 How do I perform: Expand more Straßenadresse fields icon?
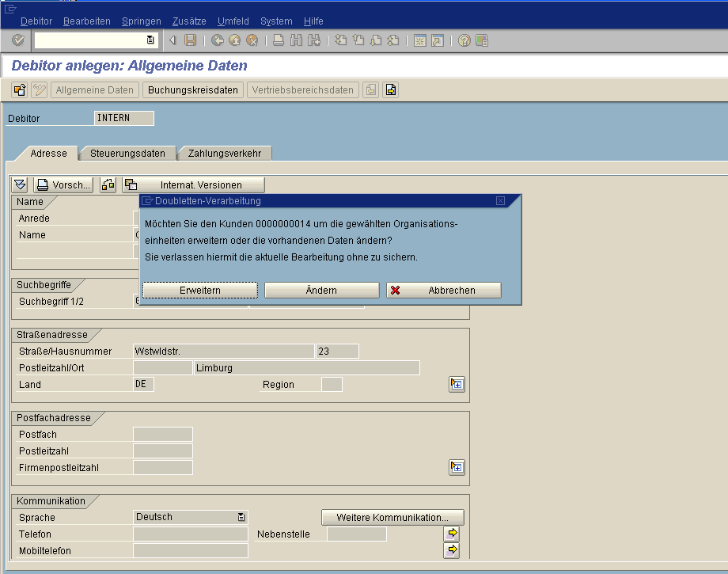click(457, 384)
